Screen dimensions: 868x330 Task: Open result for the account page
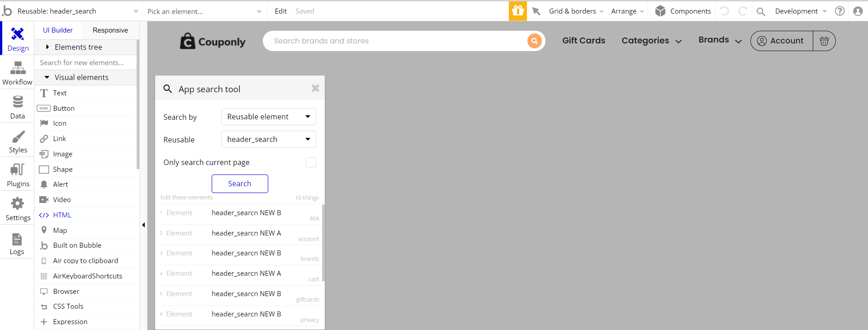[x=240, y=235]
